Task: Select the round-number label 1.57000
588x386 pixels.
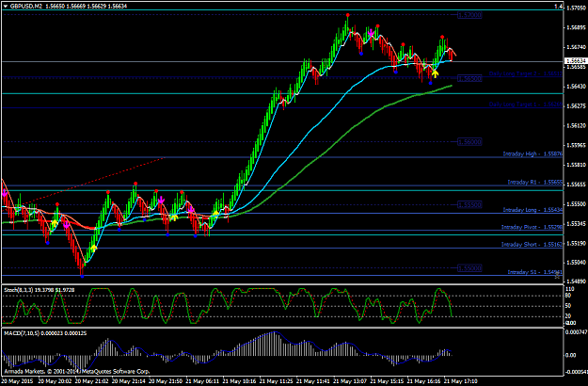Action: coord(469,15)
